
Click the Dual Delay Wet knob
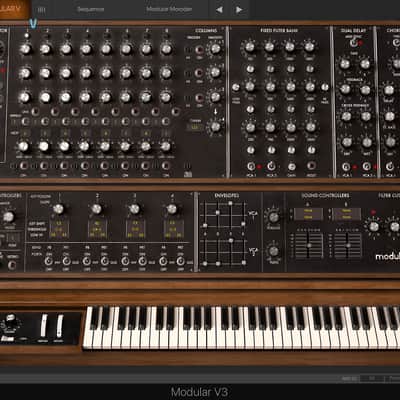tap(366, 142)
